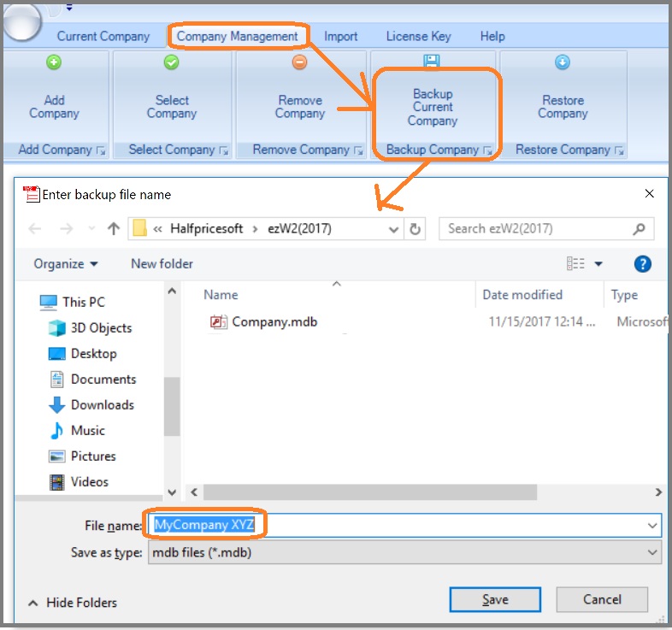Image resolution: width=672 pixels, height=630 pixels.
Task: Open the Organize dropdown menu
Action: click(66, 264)
